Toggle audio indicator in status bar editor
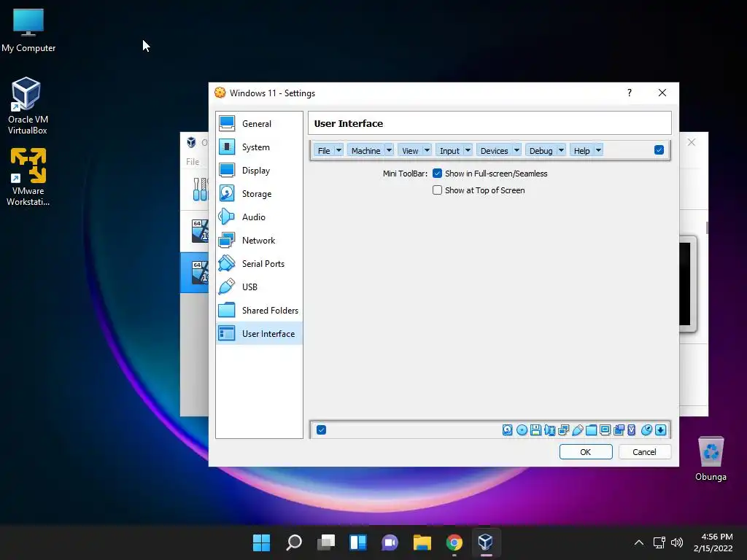The image size is (747, 560). (550, 430)
